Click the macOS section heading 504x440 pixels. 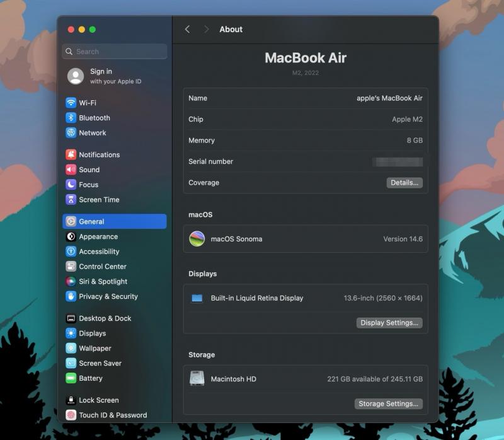pos(200,214)
